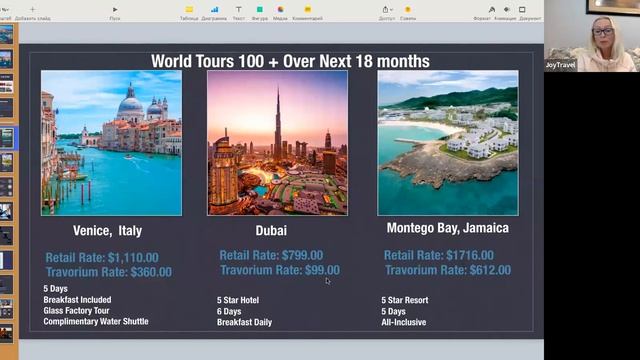Add a text box with the Текст icon
The height and width of the screenshot is (360, 640).
pyautogui.click(x=239, y=9)
